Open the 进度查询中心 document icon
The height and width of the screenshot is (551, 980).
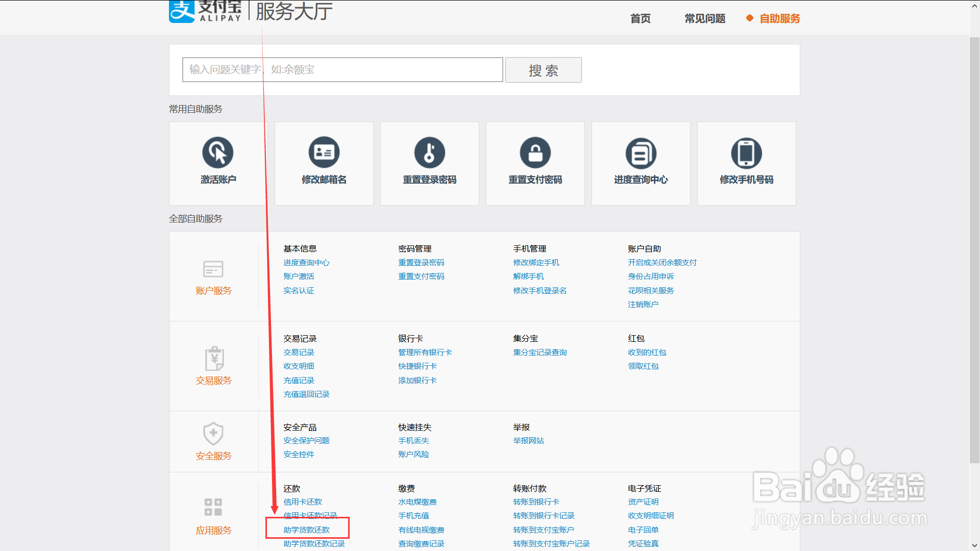(x=641, y=152)
